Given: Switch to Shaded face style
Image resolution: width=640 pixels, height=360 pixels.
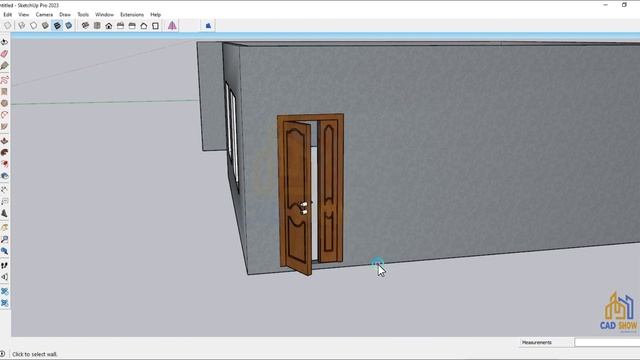Looking at the screenshot, I should (45, 26).
